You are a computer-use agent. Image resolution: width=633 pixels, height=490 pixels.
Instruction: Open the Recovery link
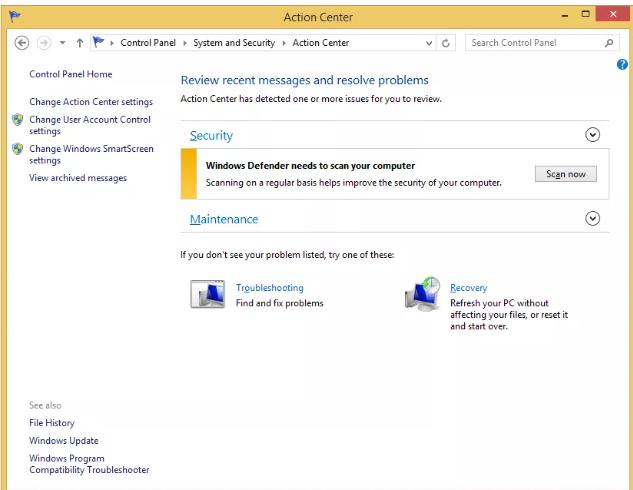[x=469, y=288]
